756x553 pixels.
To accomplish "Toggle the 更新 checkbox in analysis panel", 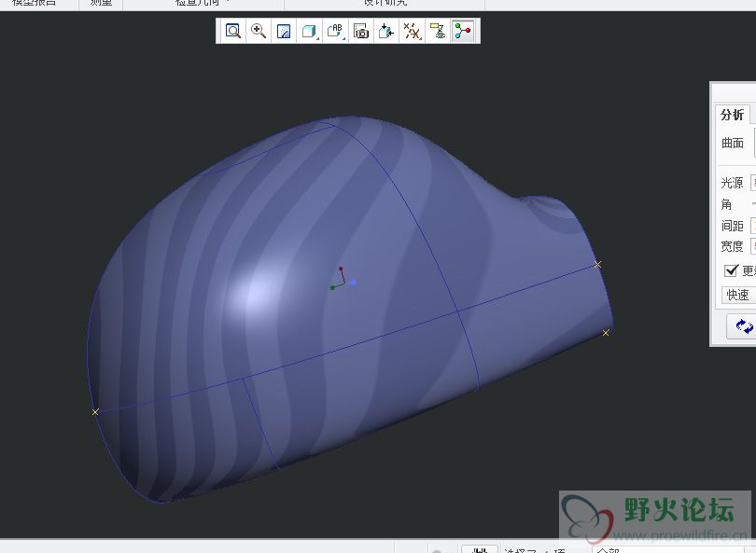I will [732, 270].
